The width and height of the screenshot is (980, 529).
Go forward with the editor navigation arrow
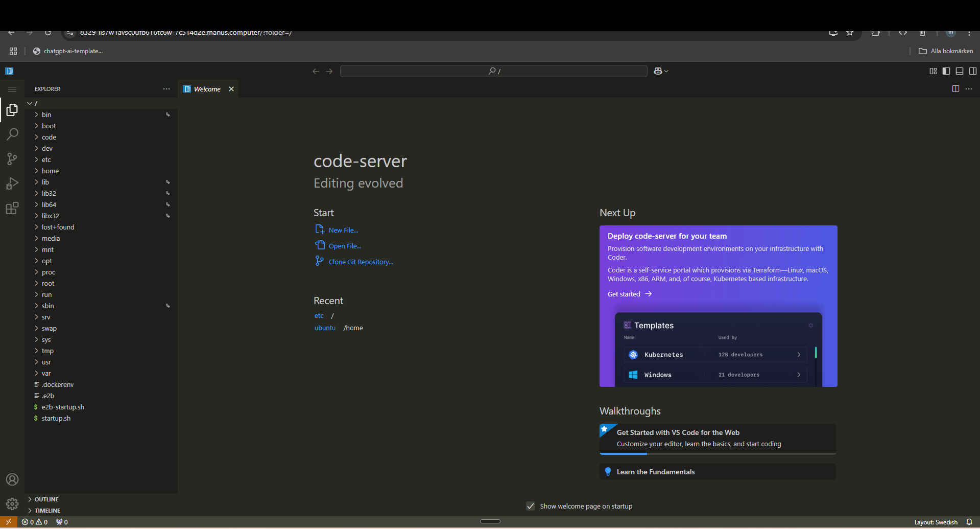click(x=329, y=71)
